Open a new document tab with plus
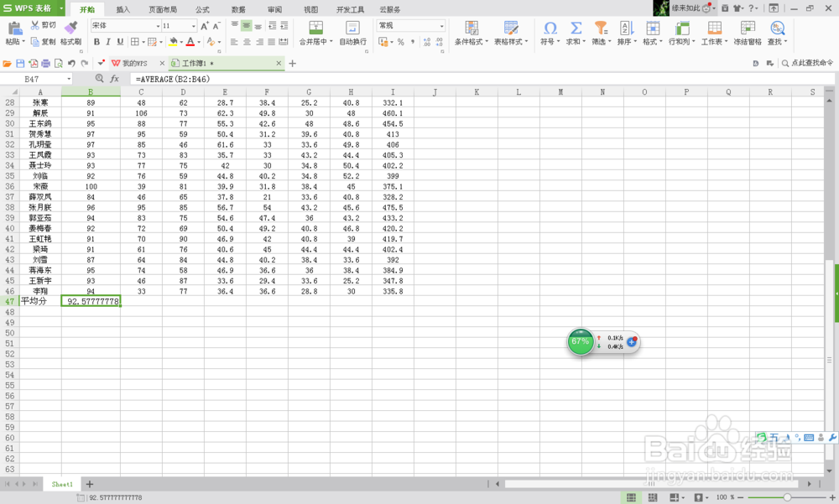Screen dimensions: 839x504 [x=292, y=63]
